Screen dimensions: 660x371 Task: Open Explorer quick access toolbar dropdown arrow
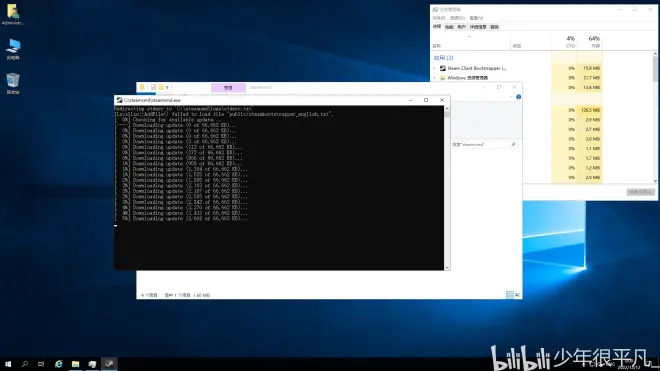point(168,87)
